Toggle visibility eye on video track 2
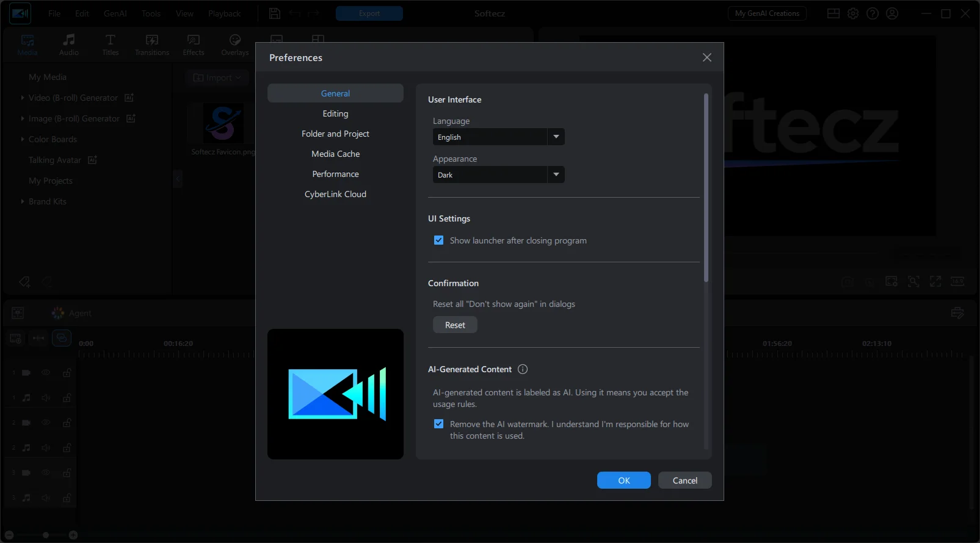The width and height of the screenshot is (980, 543). 46,422
